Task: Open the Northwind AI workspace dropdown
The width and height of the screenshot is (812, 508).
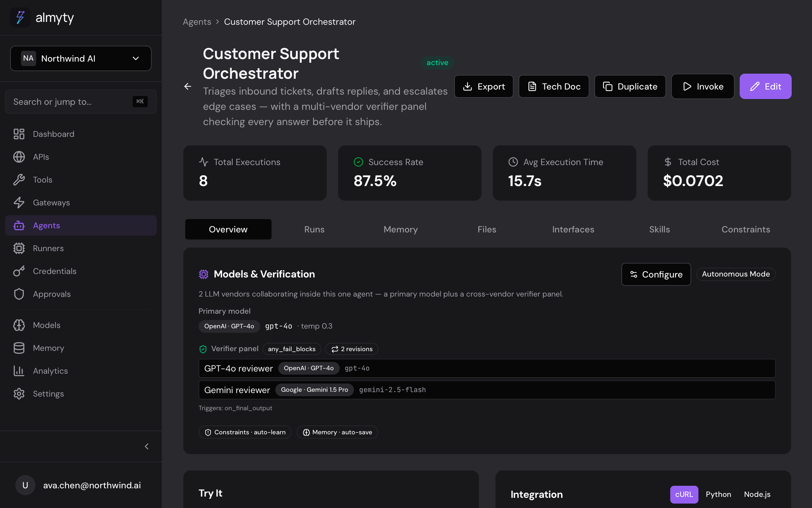Action: coord(81,58)
